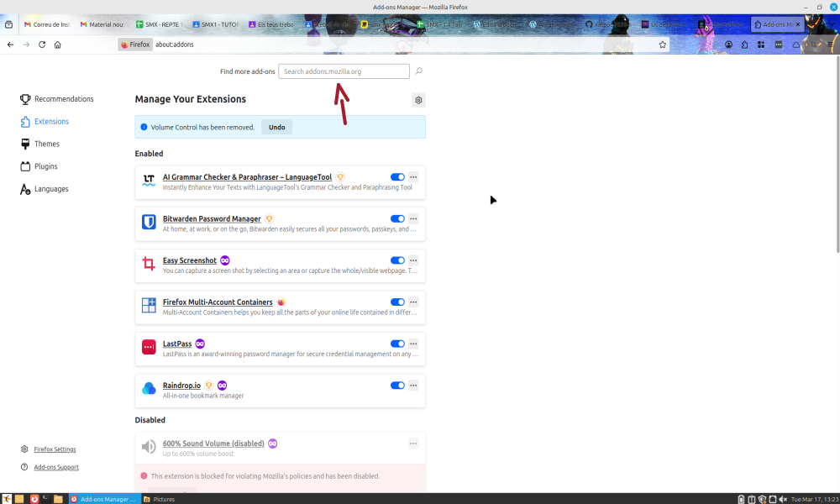Click the Firefox Multi-Account Containers icon
Image resolution: width=840 pixels, height=504 pixels.
[x=149, y=305]
